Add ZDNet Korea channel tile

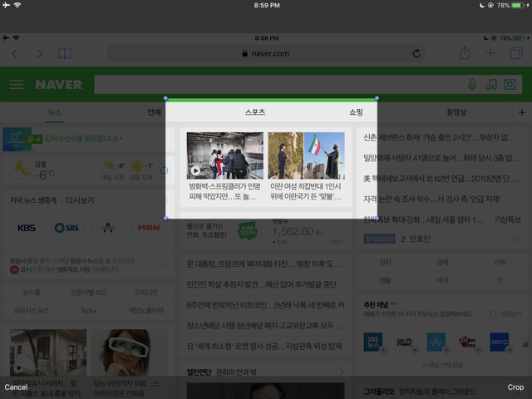click(x=468, y=342)
